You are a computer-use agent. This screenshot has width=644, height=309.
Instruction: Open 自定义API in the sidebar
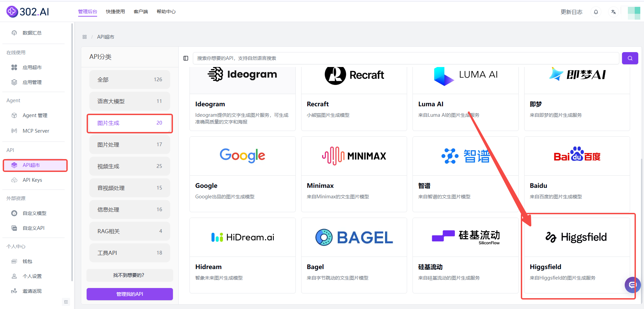(x=34, y=228)
